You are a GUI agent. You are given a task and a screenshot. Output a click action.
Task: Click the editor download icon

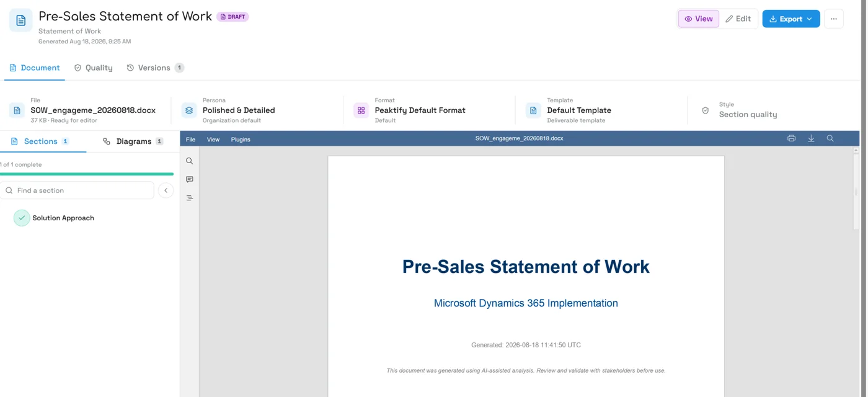pos(811,138)
